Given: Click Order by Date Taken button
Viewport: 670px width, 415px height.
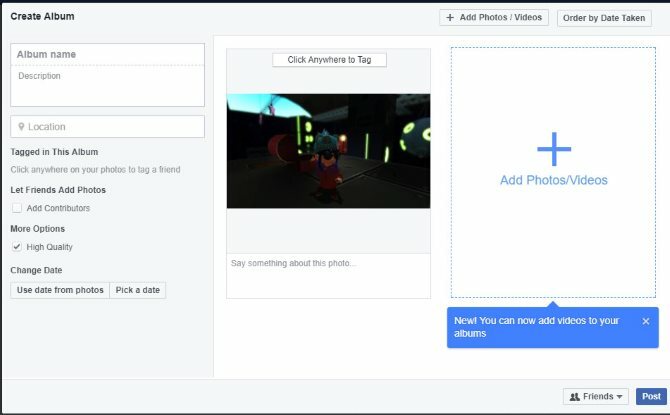Looking at the screenshot, I should click(x=604, y=18).
